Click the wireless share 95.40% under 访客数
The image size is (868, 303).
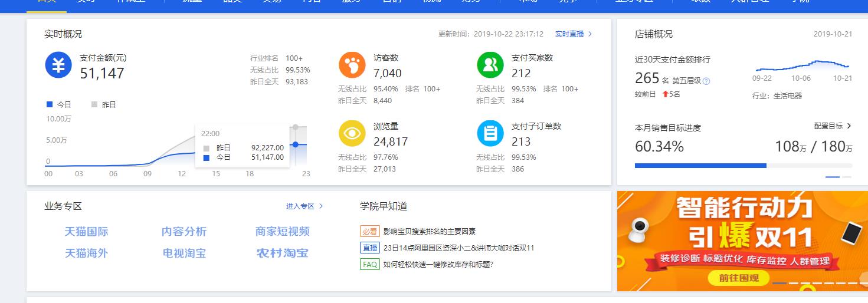tap(386, 89)
